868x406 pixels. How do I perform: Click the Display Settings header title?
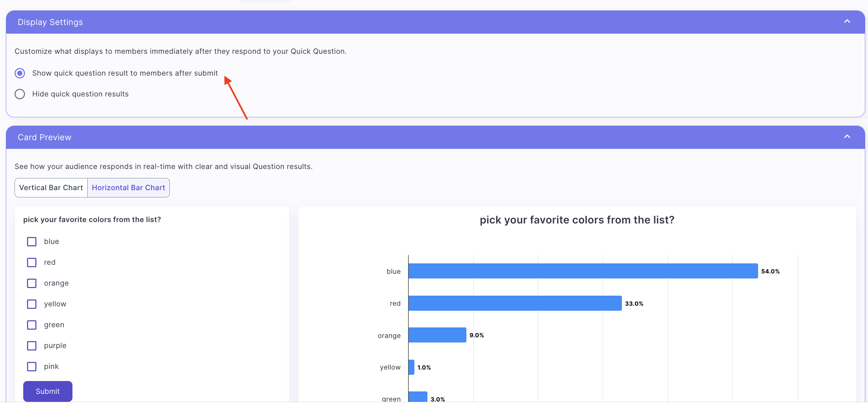(x=50, y=22)
